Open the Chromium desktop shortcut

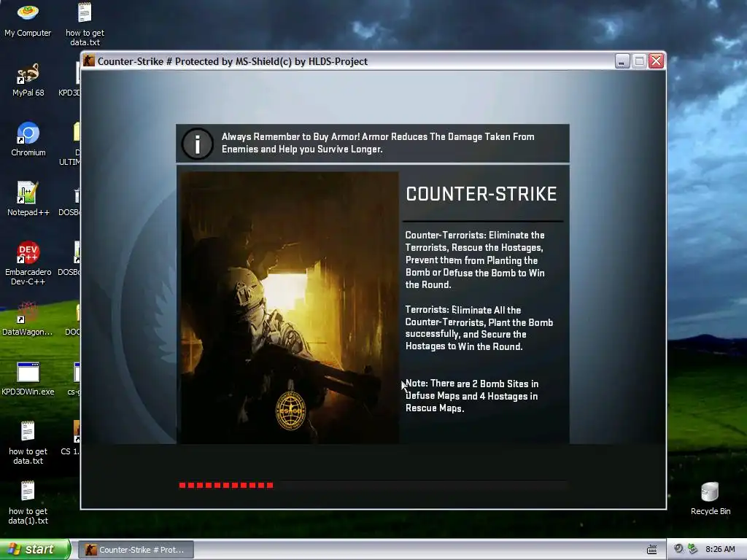pos(28,139)
